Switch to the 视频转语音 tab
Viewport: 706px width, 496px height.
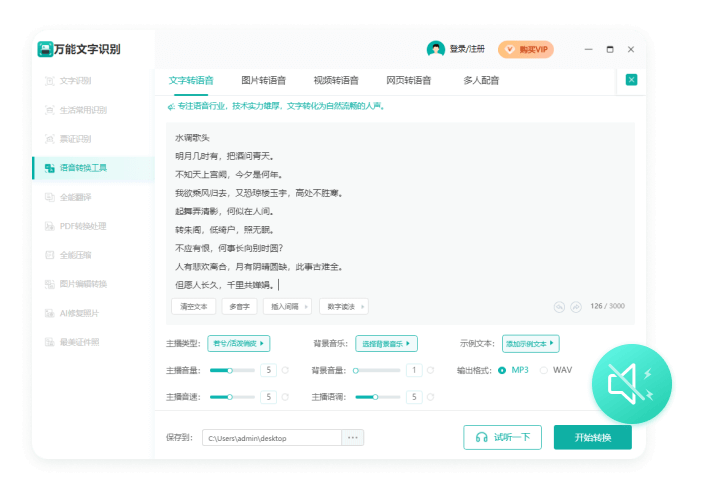(x=336, y=81)
